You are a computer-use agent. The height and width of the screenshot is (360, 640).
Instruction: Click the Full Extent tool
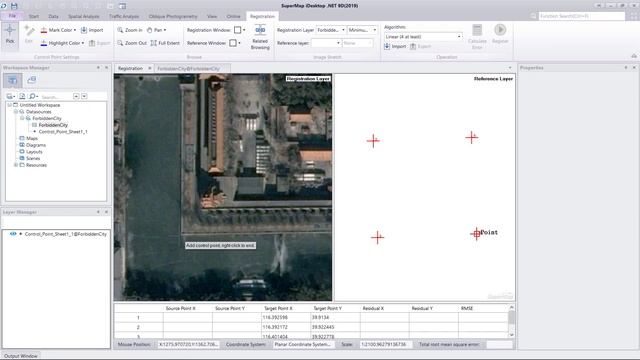[165, 43]
